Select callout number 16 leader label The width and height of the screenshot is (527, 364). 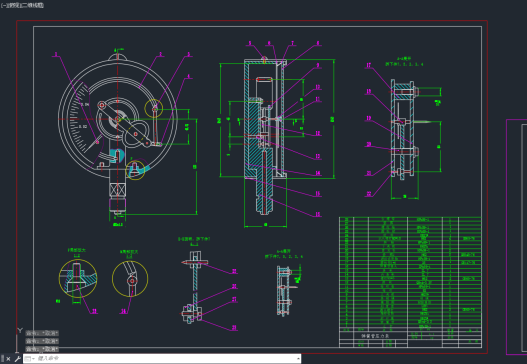tap(318, 214)
